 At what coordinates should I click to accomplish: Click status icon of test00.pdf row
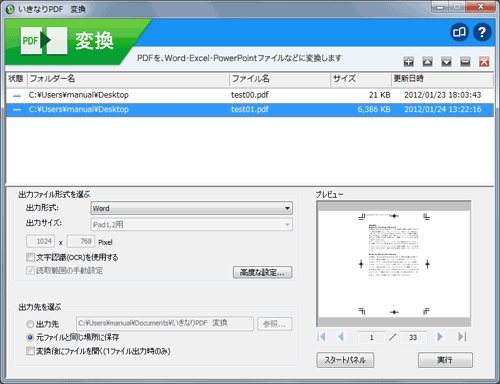tap(17, 96)
